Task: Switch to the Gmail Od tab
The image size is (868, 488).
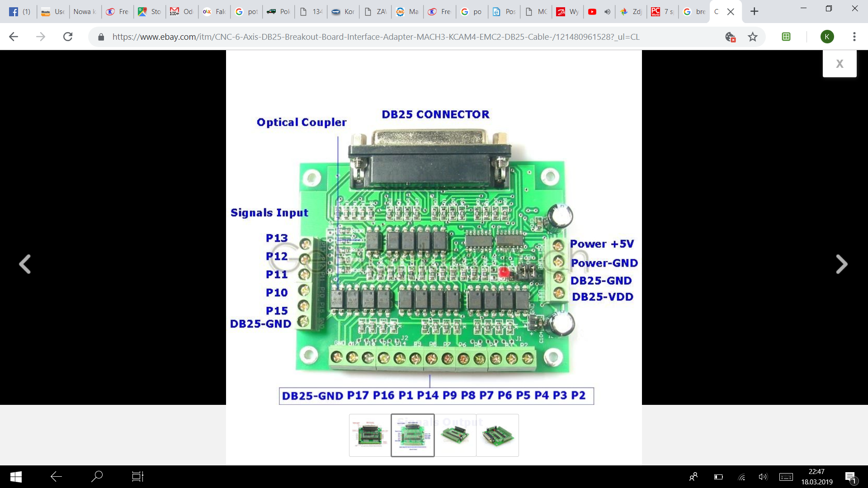Action: click(x=182, y=12)
